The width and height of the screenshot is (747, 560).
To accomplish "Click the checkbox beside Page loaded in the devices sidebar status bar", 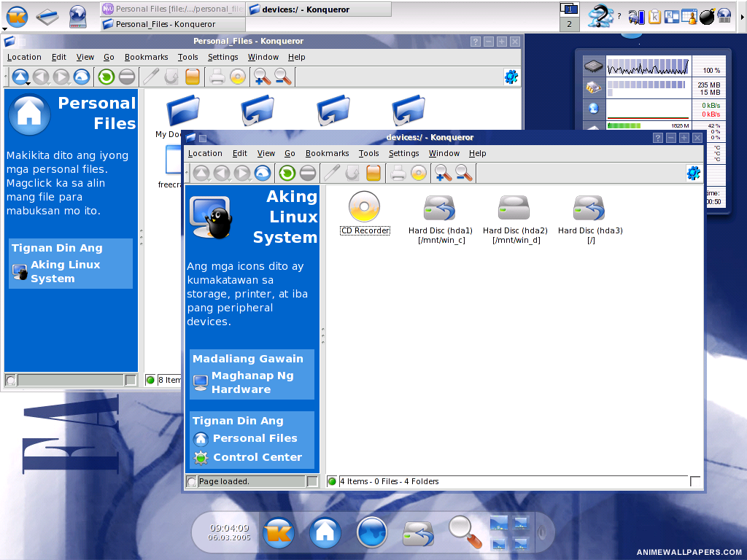I will coord(312,481).
